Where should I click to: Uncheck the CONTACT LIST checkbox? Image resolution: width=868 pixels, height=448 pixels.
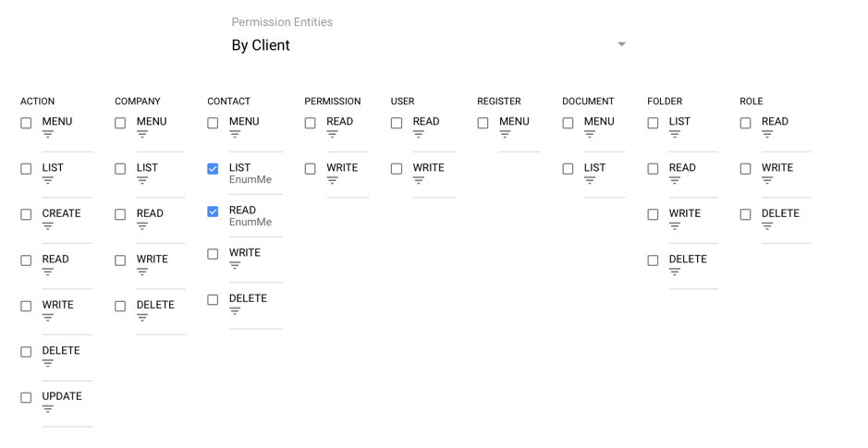(x=213, y=169)
